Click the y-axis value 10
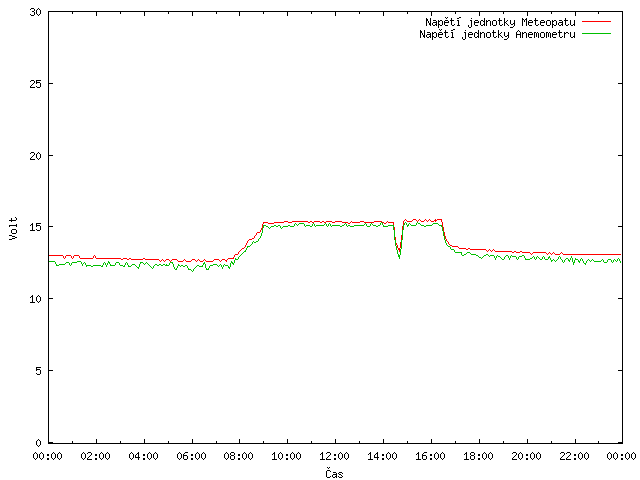640x480 pixels. point(36,299)
